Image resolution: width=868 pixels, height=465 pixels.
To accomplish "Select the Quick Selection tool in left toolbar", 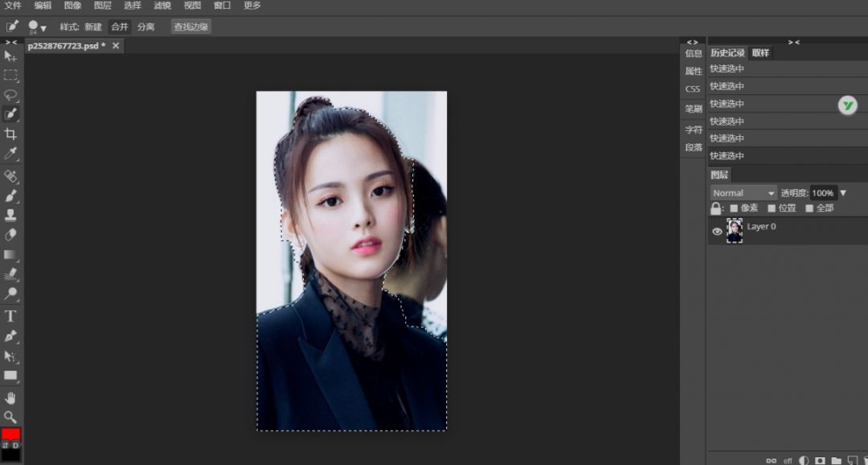I will click(x=10, y=114).
